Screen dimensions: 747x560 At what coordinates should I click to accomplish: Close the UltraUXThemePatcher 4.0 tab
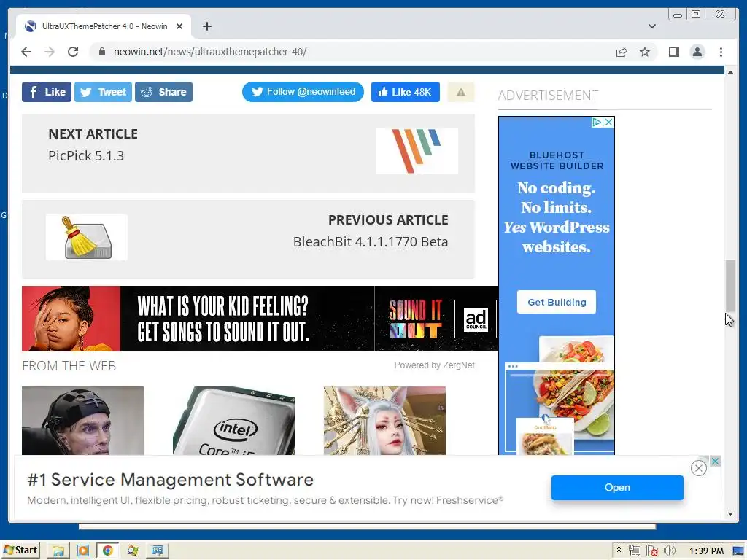point(179,26)
